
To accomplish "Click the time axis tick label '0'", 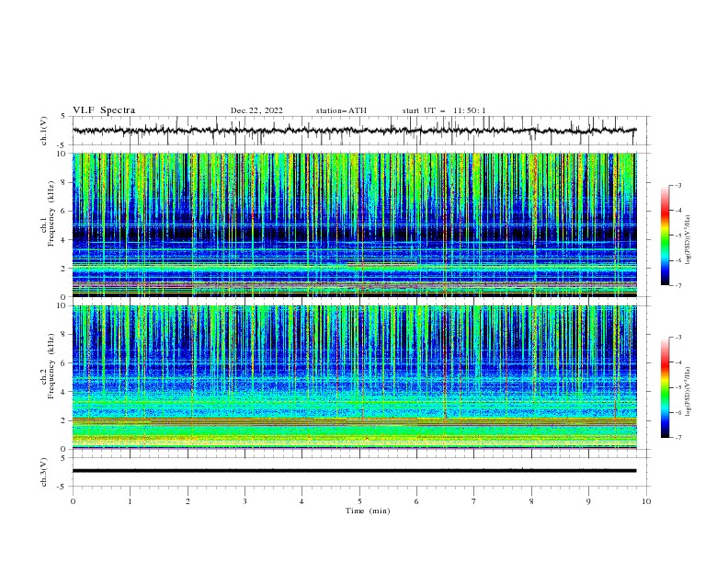I will click(x=73, y=501).
